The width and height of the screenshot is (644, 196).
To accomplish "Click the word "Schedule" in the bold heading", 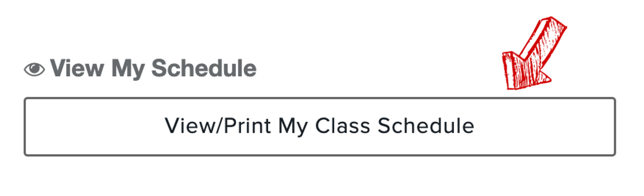I will click(x=204, y=69).
